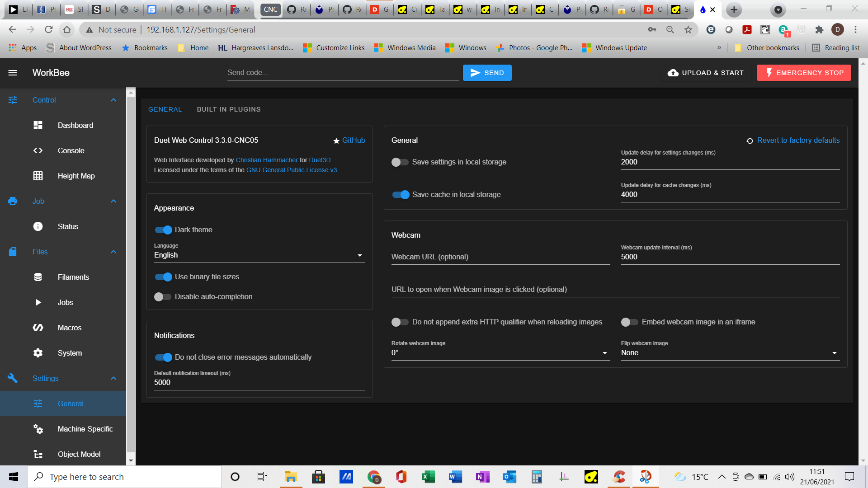Select the BUILT-IN PLUGINS tab
The image size is (868, 488).
click(x=229, y=109)
